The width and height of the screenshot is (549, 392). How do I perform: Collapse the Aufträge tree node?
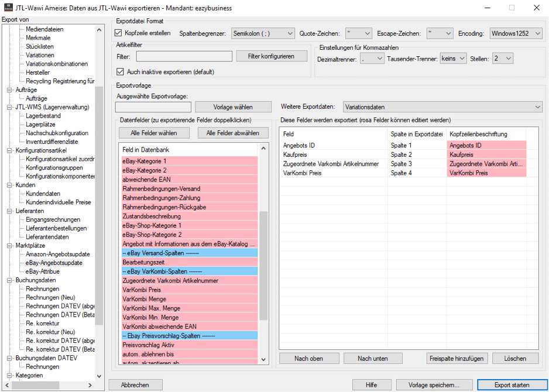9,90
